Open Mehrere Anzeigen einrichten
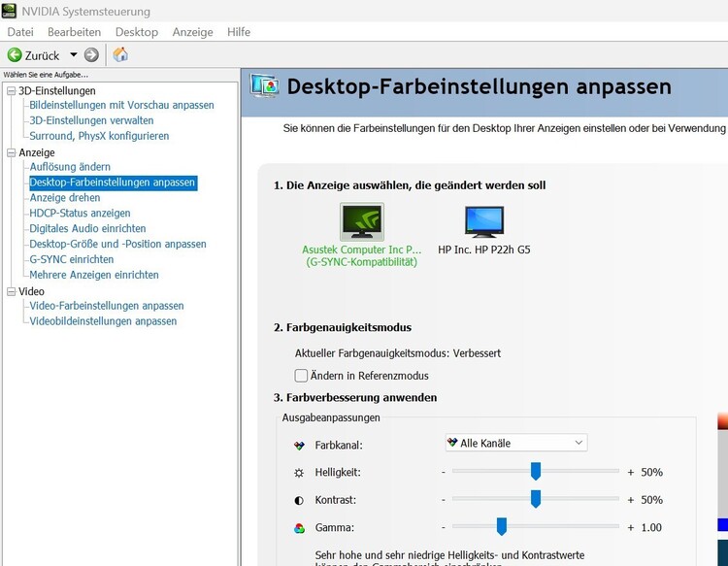The height and width of the screenshot is (566, 728). (x=94, y=275)
